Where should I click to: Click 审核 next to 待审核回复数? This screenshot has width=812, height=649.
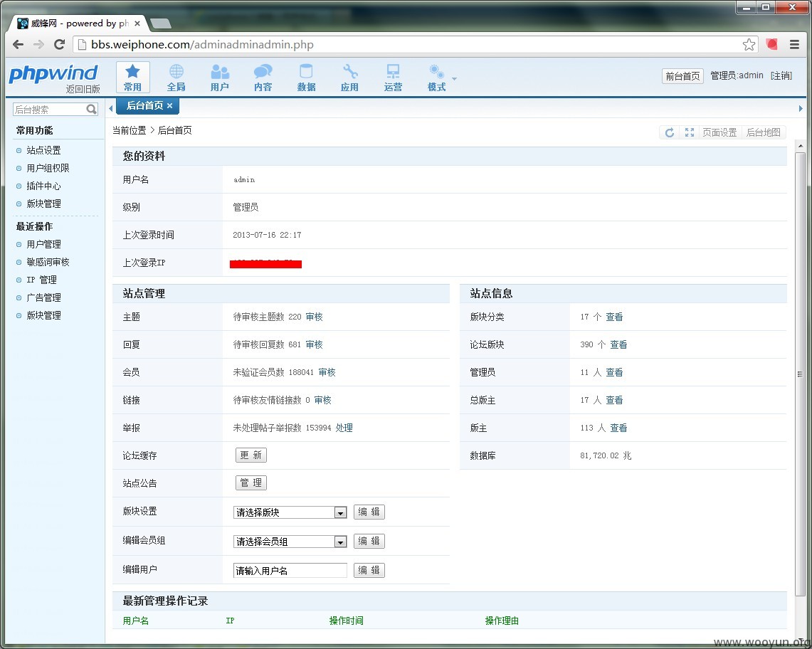click(315, 344)
